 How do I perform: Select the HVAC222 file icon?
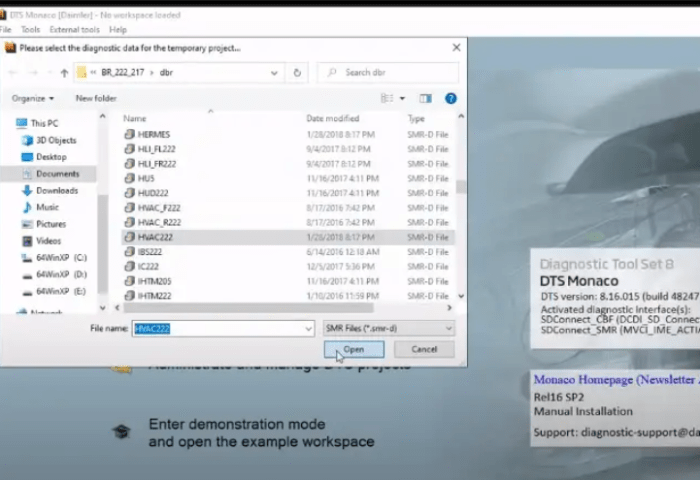pos(129,237)
